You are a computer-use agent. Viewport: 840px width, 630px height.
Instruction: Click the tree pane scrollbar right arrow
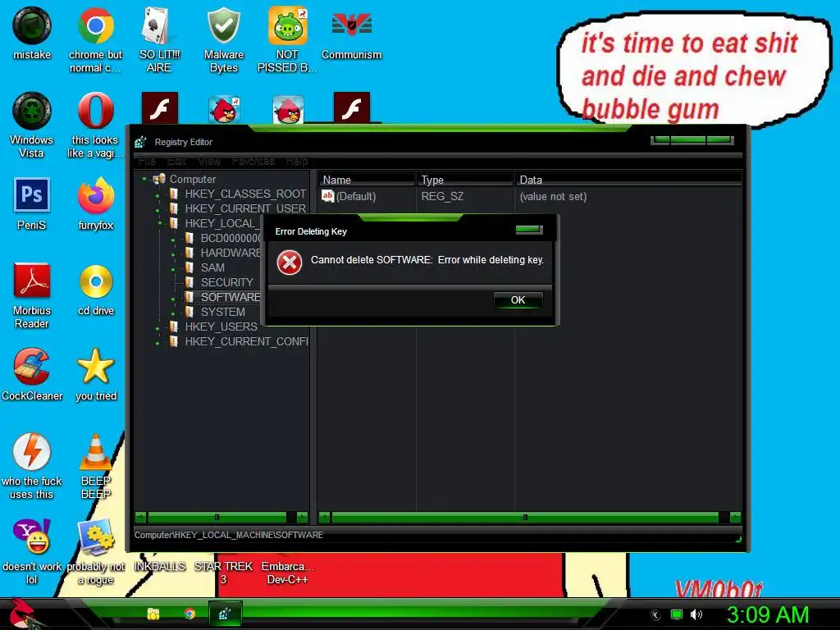click(302, 517)
